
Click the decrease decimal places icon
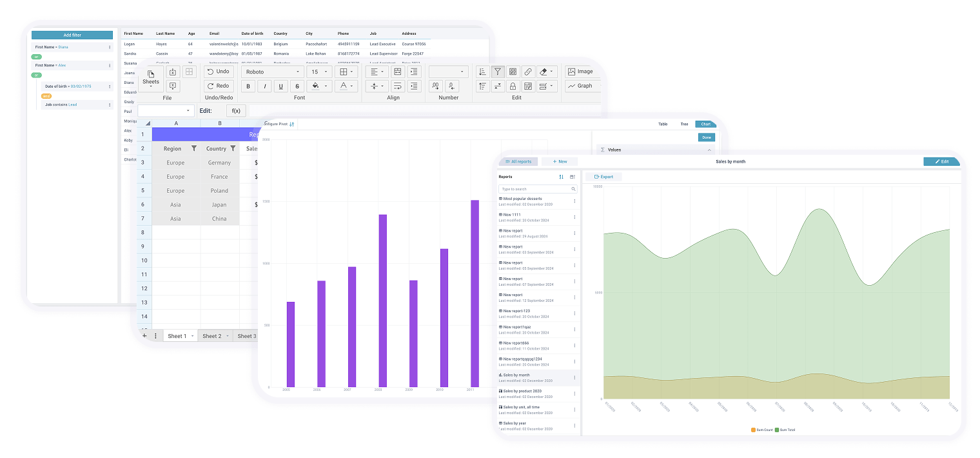coord(451,86)
